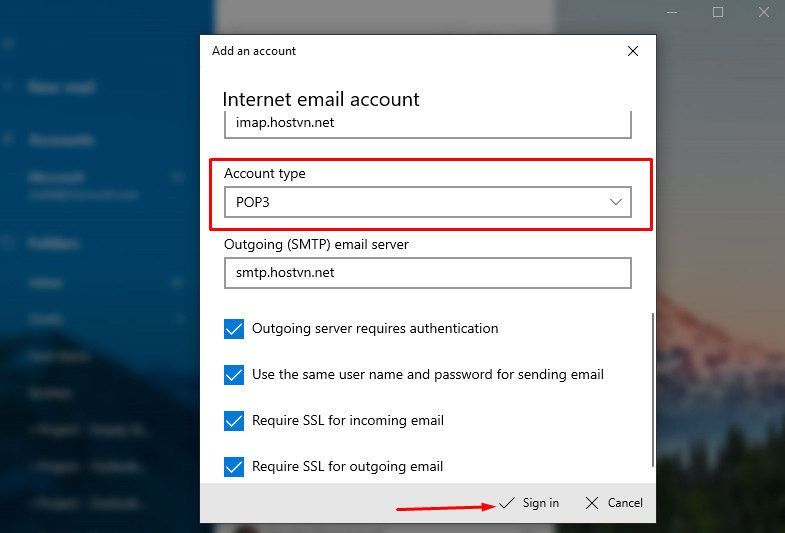Click the dialog's vertical scrollbar

[654, 390]
